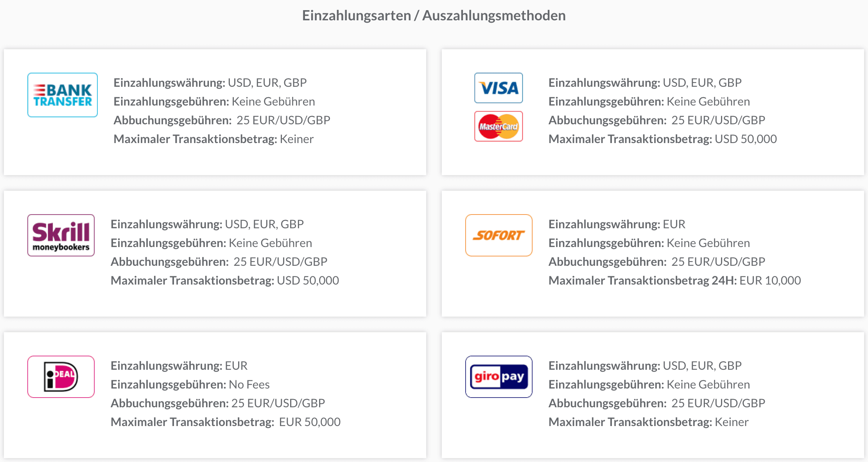868x462 pixels.
Task: Choose the giropay logo
Action: tap(499, 377)
